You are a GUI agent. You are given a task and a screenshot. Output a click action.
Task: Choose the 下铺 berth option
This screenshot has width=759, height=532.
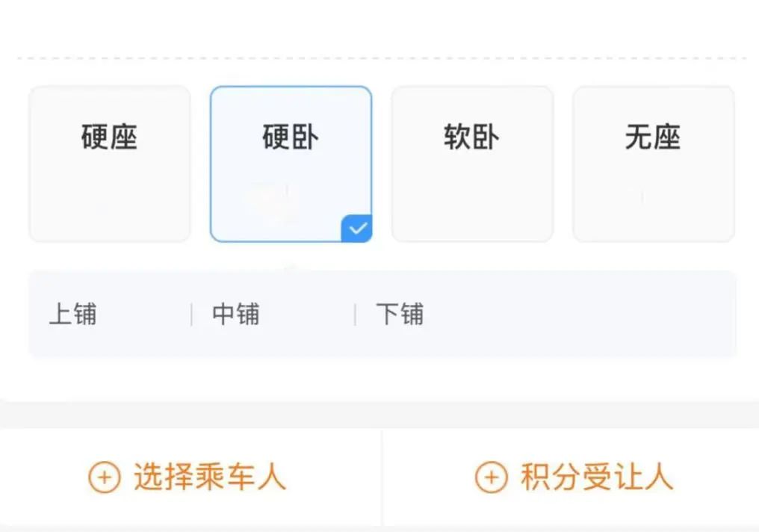point(400,315)
